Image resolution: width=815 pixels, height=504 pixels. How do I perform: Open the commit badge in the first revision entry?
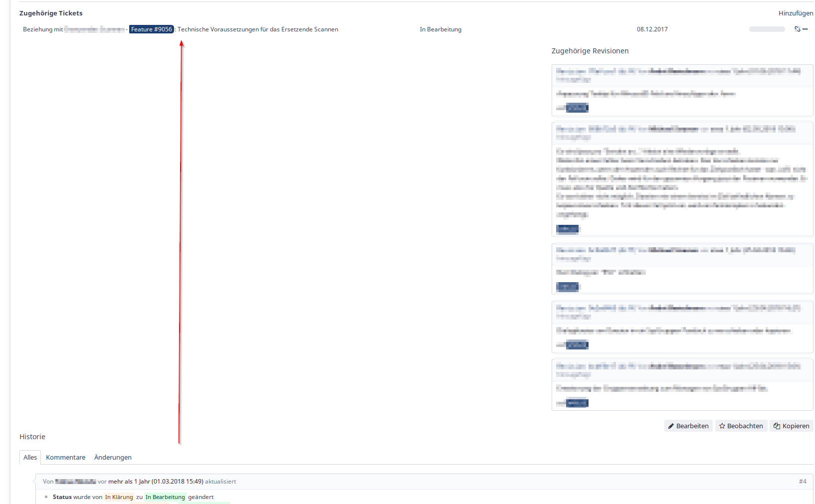(x=576, y=108)
